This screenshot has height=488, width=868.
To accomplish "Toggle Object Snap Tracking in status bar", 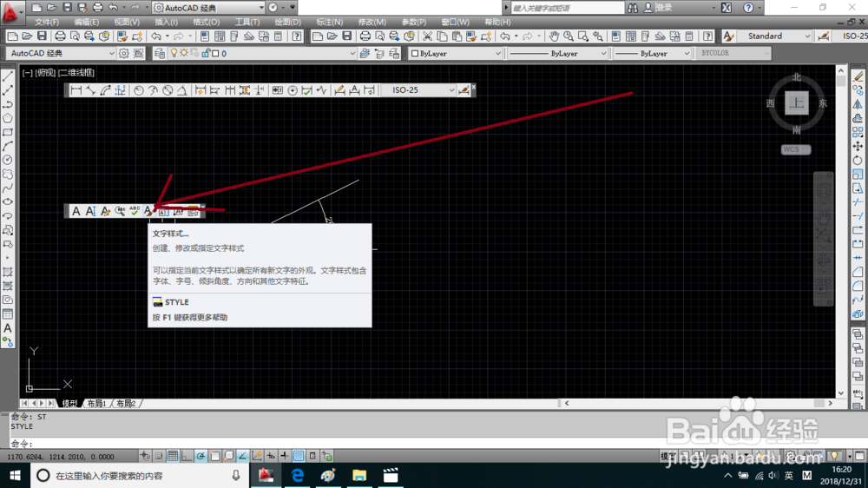I will pyautogui.click(x=242, y=456).
